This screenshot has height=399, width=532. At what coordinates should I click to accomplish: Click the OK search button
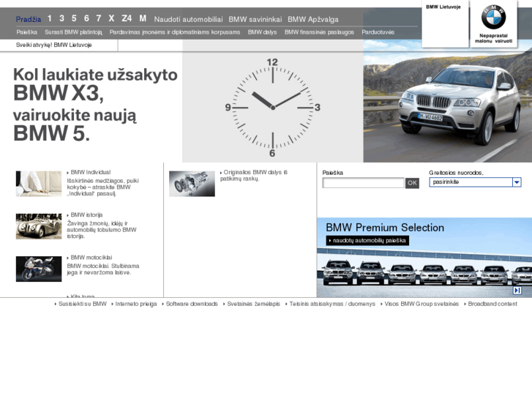click(x=412, y=183)
